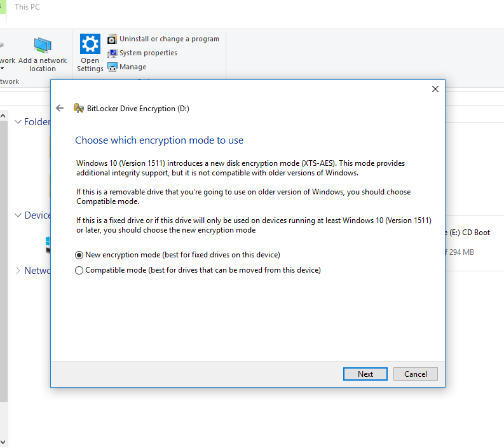
Task: Click the scrollbar down arrow in the navigation pane
Action: click(3, 442)
